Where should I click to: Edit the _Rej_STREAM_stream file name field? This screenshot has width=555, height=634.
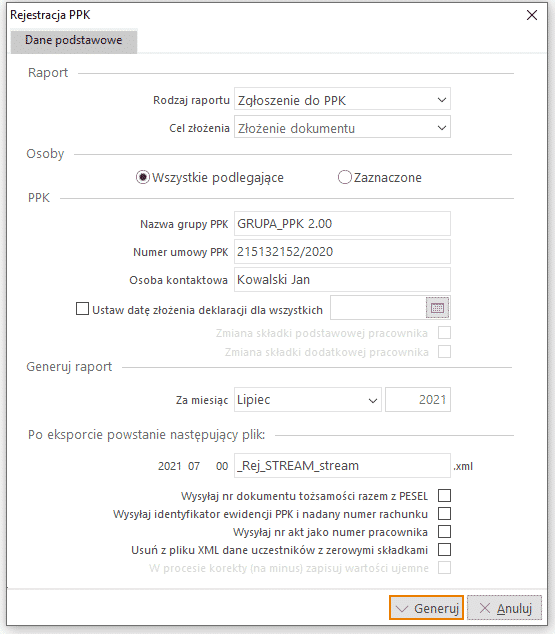point(342,466)
